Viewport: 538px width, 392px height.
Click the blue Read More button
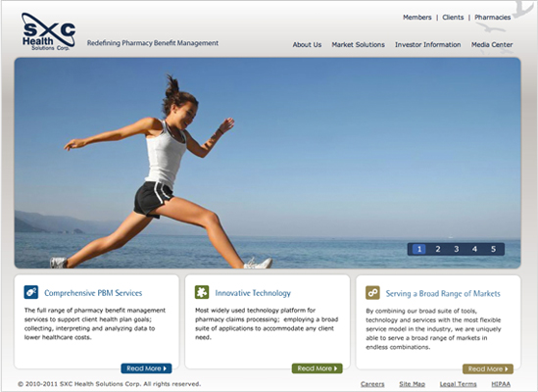[147, 368]
